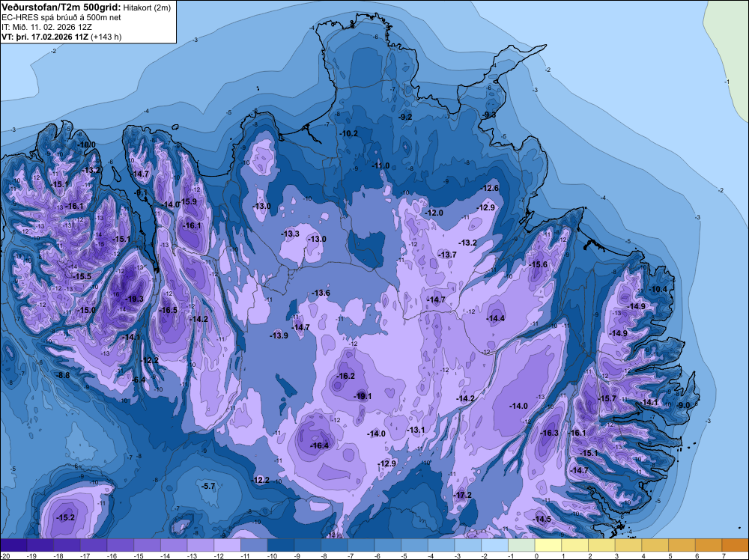
Task: Click the -16.5 temperature label
Action: [x=168, y=310]
